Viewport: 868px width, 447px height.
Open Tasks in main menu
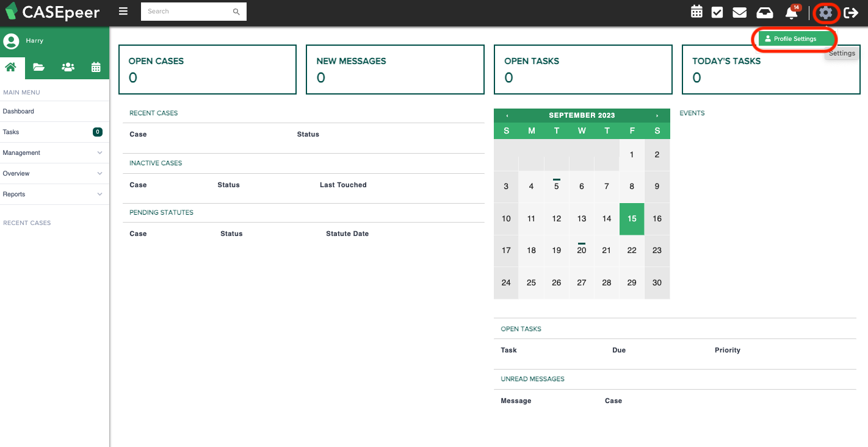(54, 132)
